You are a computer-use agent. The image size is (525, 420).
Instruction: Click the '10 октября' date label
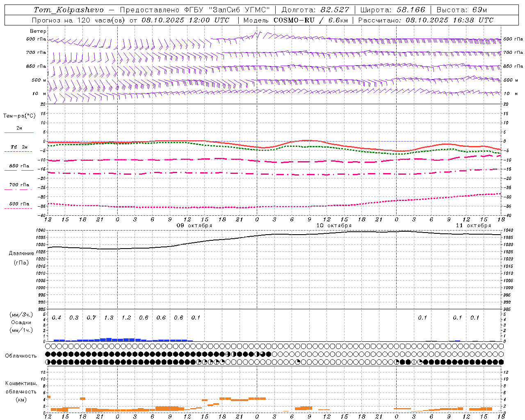[334, 226]
